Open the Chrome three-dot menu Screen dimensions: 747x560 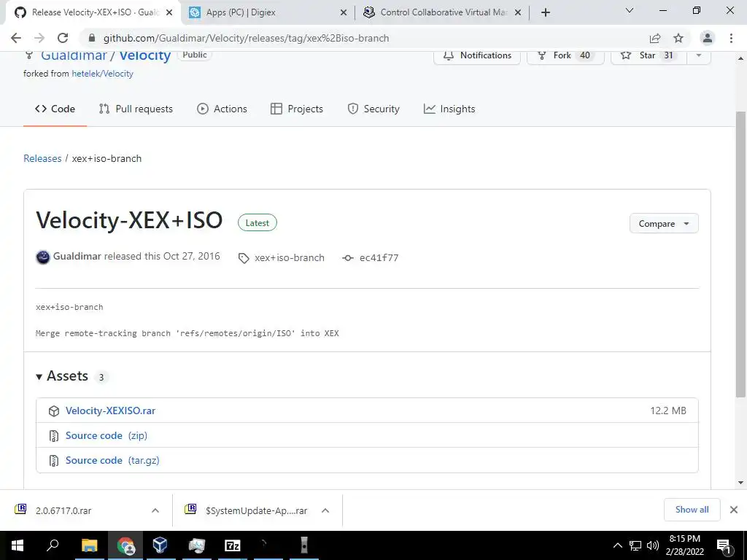[731, 38]
